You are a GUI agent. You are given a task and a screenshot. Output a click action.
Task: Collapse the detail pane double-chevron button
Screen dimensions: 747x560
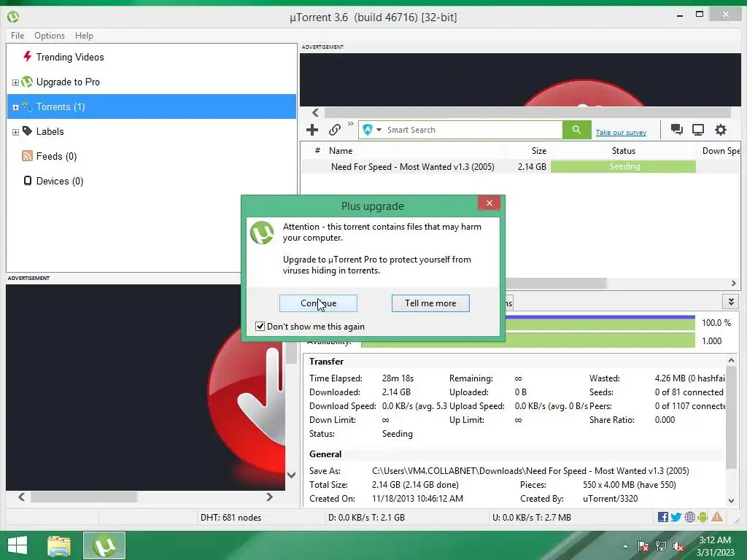(731, 301)
